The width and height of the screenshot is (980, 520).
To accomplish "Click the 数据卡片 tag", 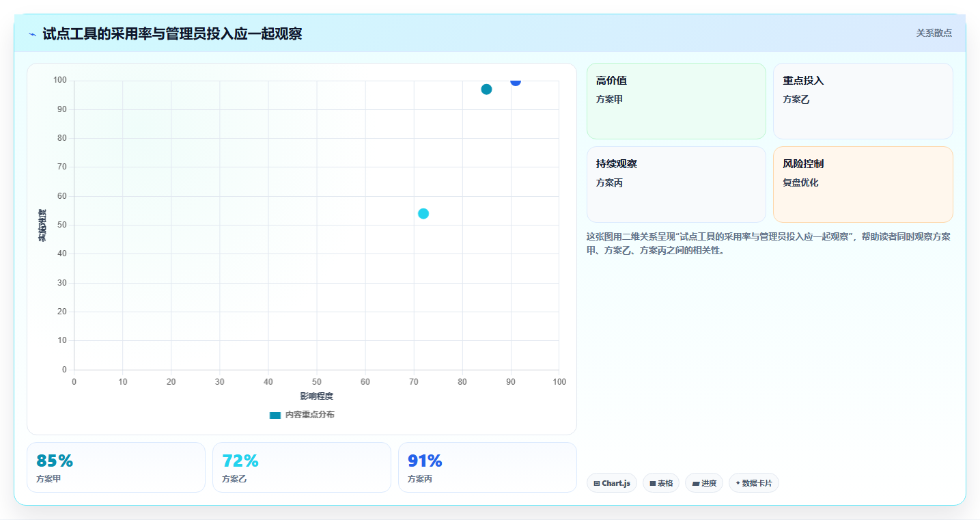I will pos(754,483).
